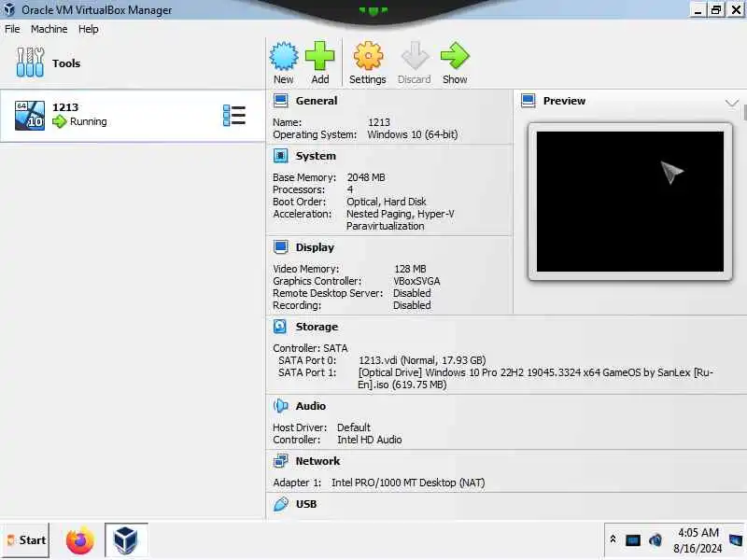
Task: Click the VirtualBox logo in title bar
Action: pyautogui.click(x=9, y=9)
